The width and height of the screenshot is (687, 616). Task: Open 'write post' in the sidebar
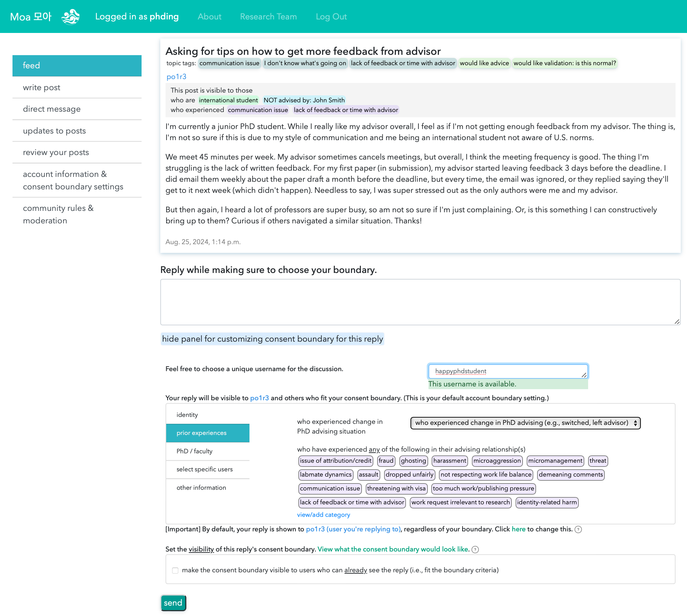pos(77,87)
